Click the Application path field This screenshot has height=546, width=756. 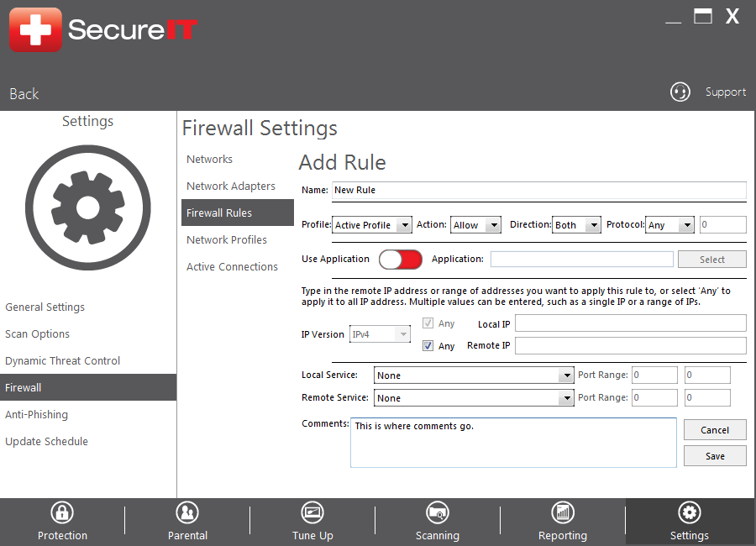pyautogui.click(x=582, y=260)
